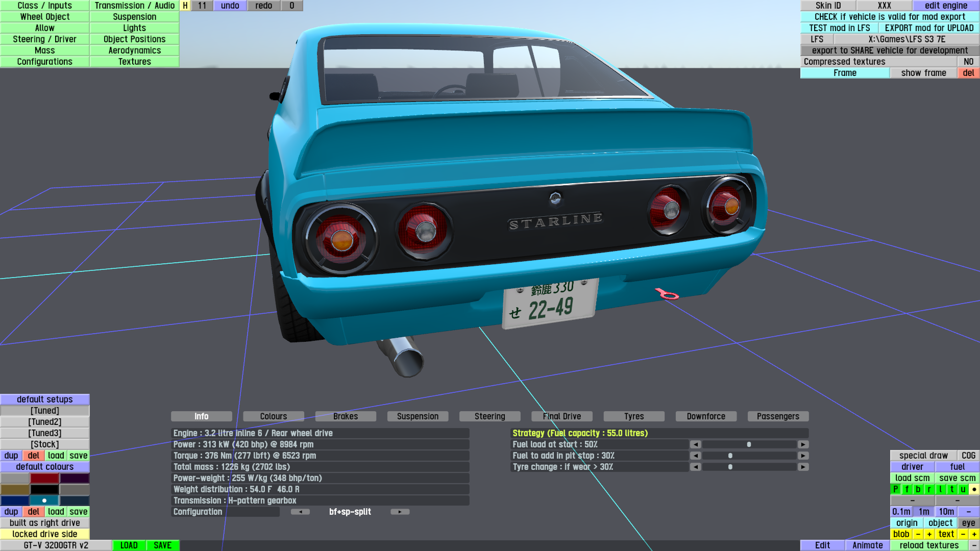Open the Skin ID XXX selector
The image size is (980, 551).
coord(884,6)
